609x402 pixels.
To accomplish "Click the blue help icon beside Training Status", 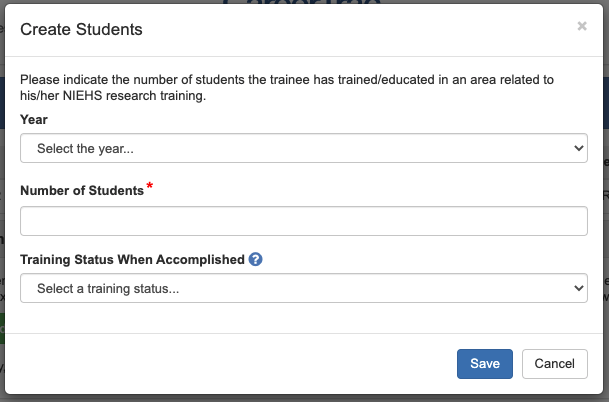I will click(256, 259).
